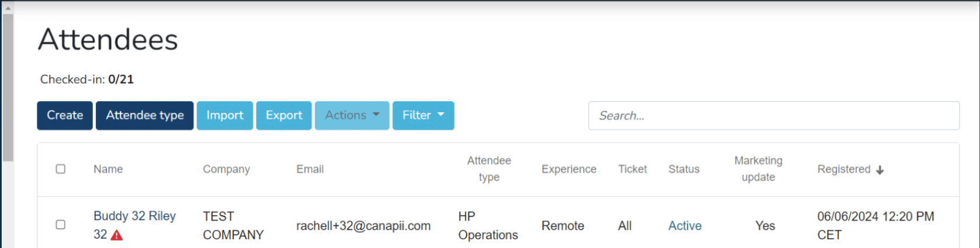Sort attendees by Name column

[108, 169]
